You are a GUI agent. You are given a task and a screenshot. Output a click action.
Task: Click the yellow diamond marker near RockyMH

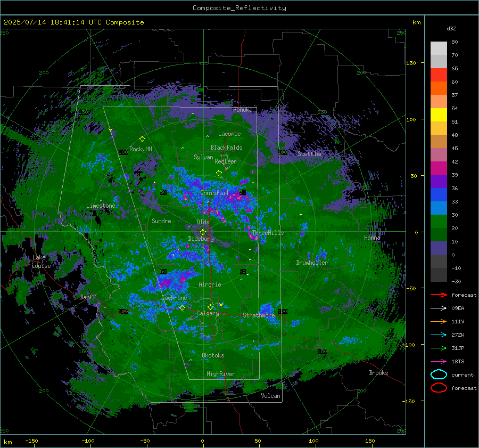pos(142,139)
